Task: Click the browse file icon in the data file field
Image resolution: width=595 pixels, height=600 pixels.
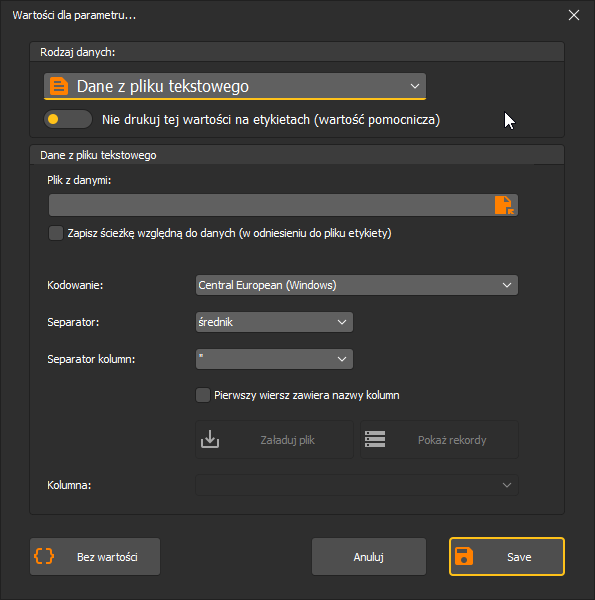Action: 504,205
